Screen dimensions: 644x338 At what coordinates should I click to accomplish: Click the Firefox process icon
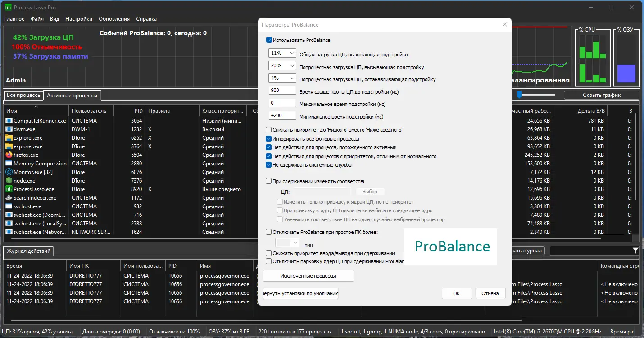point(9,155)
